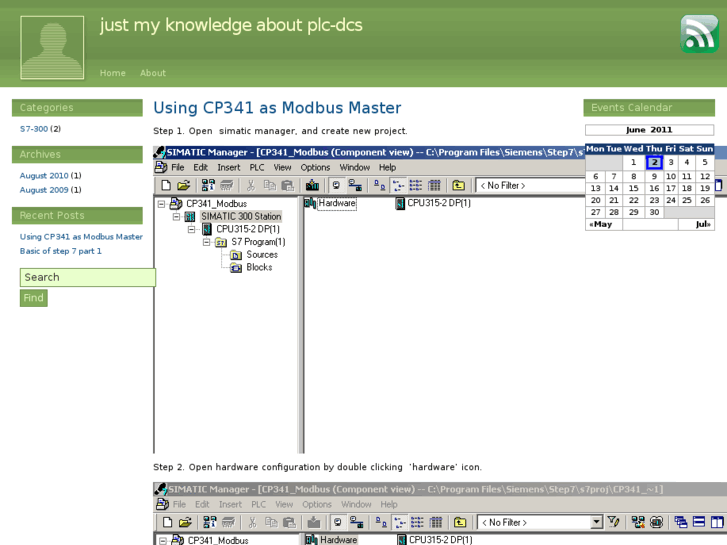This screenshot has height=545, width=727.
Task: Open the About page link
Action: click(153, 73)
